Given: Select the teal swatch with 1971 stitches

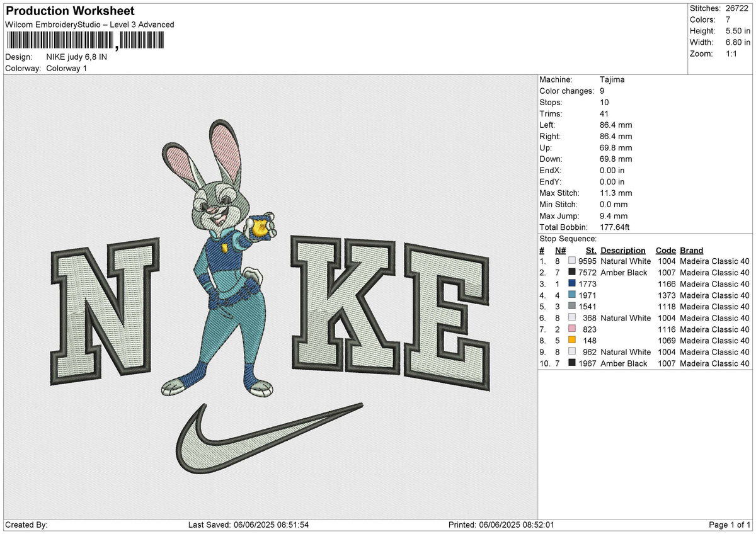Looking at the screenshot, I should pos(572,295).
